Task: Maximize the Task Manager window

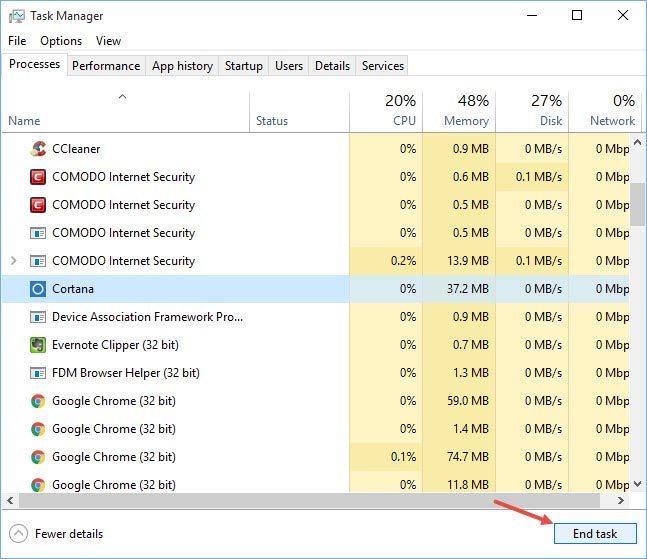Action: point(577,16)
